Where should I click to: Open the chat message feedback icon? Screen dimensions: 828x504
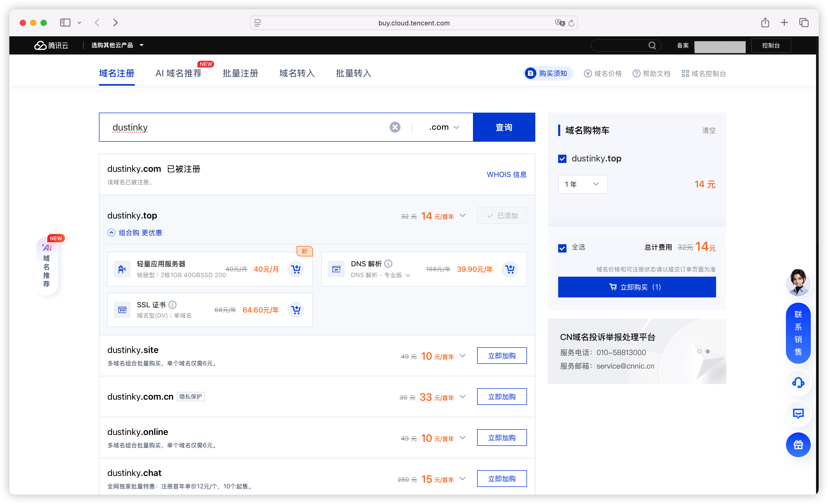point(798,414)
